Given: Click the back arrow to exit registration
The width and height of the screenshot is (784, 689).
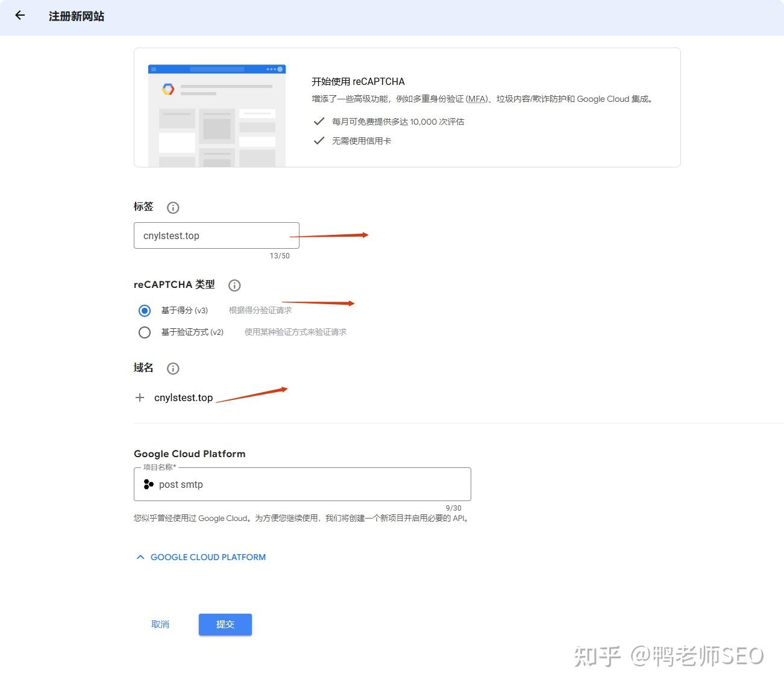Looking at the screenshot, I should click(x=20, y=16).
